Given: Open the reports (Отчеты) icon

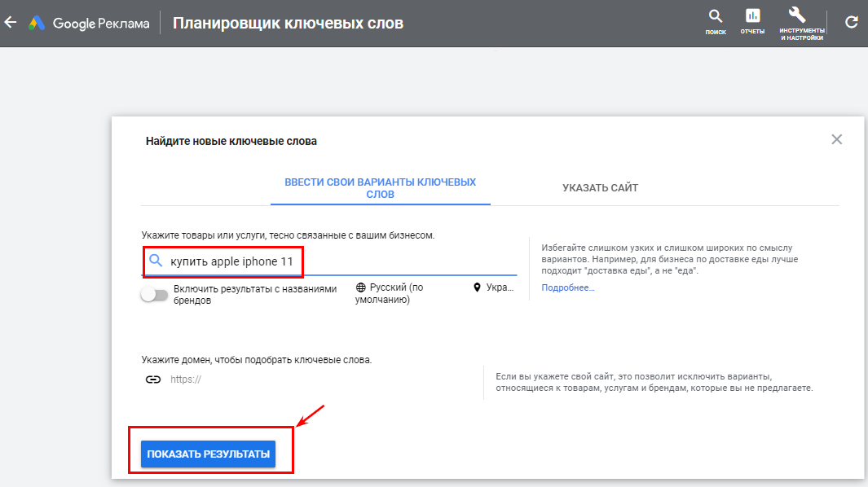Looking at the screenshot, I should point(752,22).
